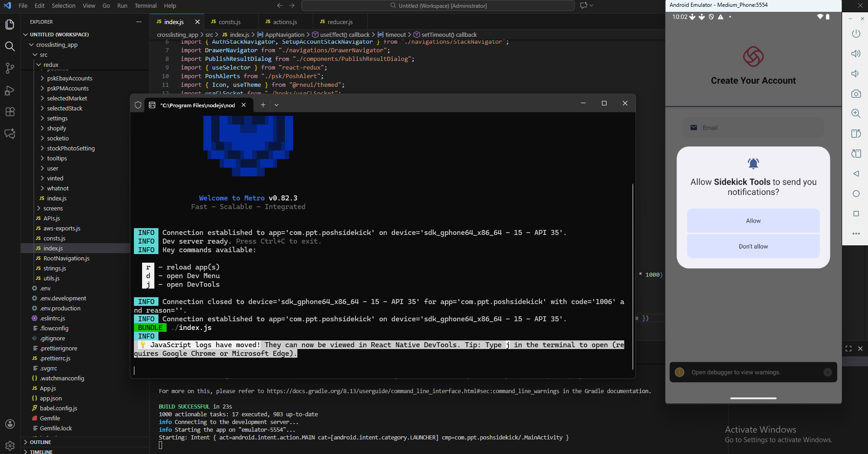Expand the screens folder
Viewport: 868px width, 454px height.
point(53,208)
